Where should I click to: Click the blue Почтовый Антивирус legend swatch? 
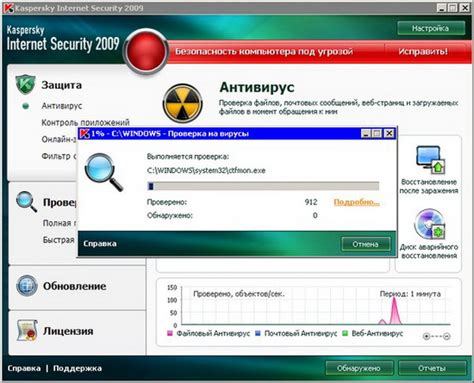pyautogui.click(x=258, y=333)
